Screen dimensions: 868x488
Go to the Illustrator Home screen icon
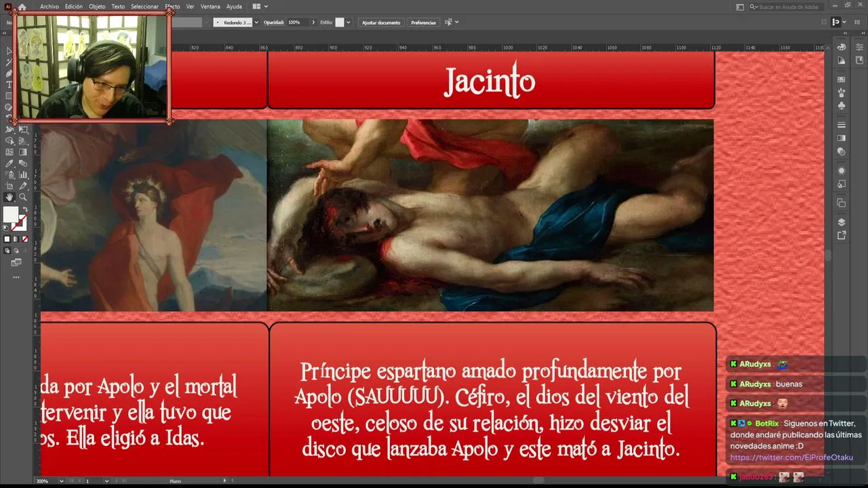(22, 7)
